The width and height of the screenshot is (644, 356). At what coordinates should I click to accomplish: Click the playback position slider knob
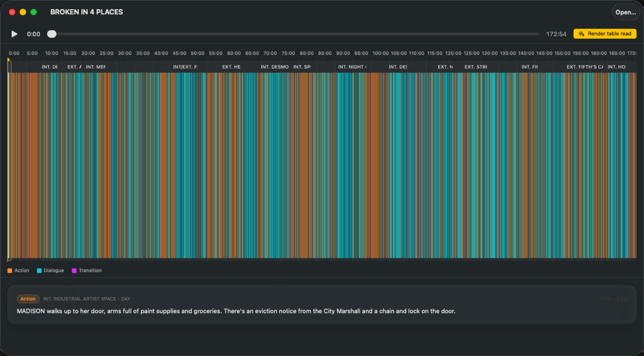[52, 34]
